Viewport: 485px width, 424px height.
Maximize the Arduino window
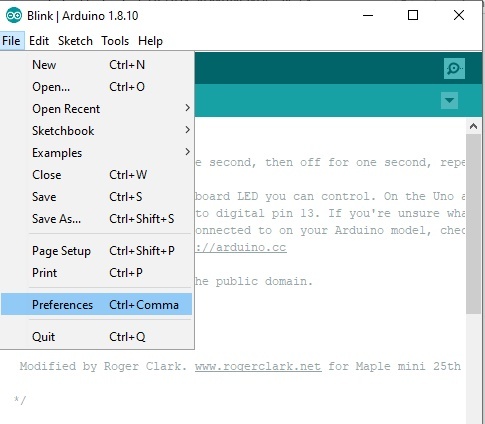coord(413,15)
